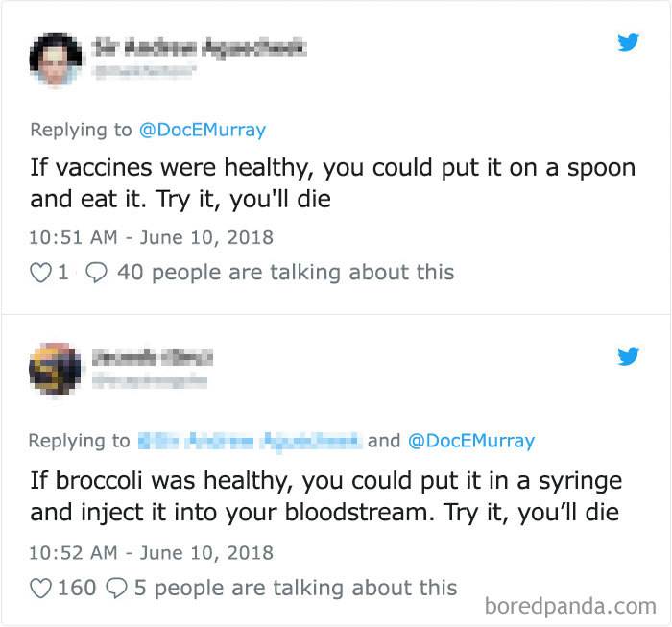The image size is (672, 627).
Task: Click the Twitter bird icon on second tweet
Action: click(629, 356)
